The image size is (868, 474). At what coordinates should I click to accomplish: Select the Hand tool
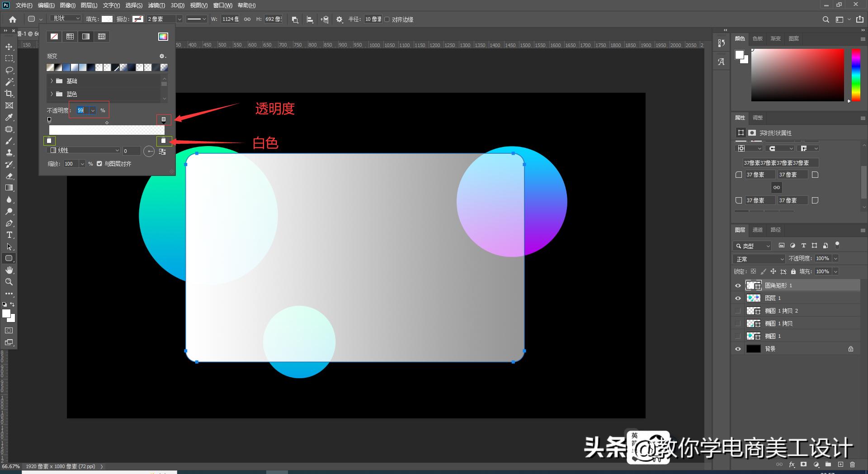coord(9,270)
